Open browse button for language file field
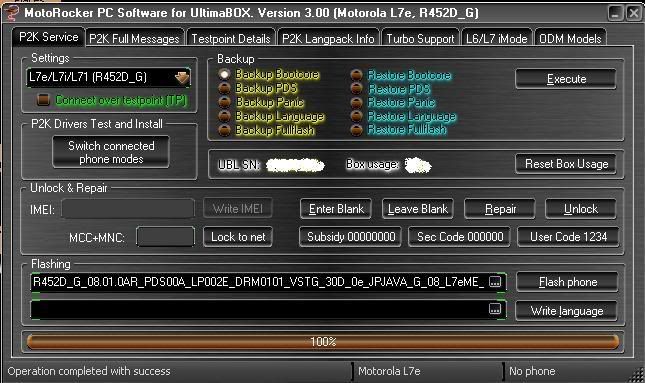The width and height of the screenshot is (645, 383). pyautogui.click(x=495, y=309)
